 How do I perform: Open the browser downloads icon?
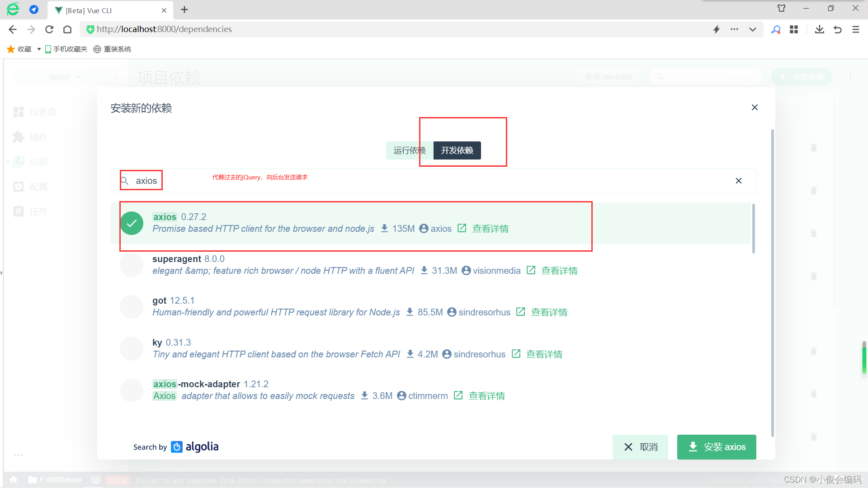820,29
